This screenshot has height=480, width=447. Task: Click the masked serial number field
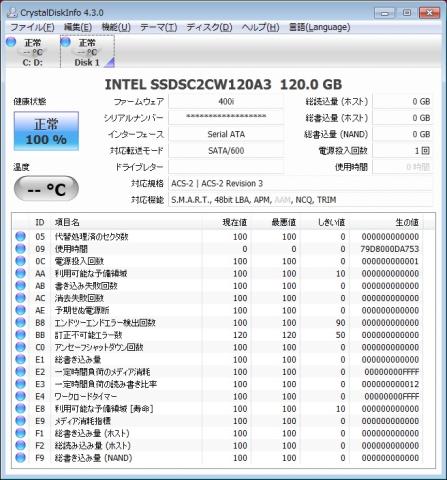(x=226, y=118)
